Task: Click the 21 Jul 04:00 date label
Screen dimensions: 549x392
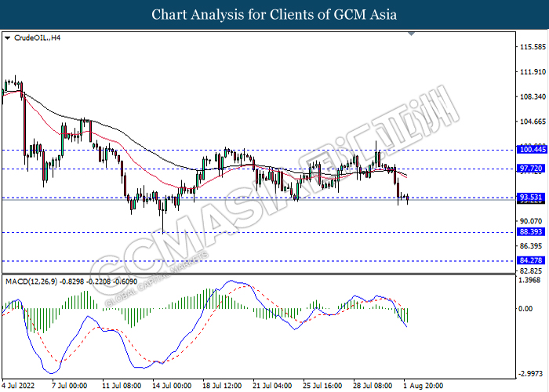Action: [272, 386]
